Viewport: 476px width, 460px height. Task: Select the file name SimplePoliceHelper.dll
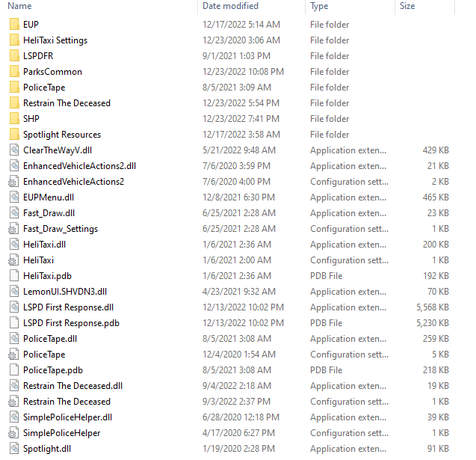(x=68, y=417)
